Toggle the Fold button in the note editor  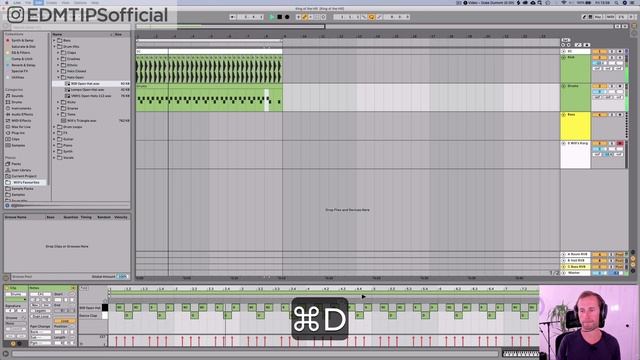click(x=83, y=288)
